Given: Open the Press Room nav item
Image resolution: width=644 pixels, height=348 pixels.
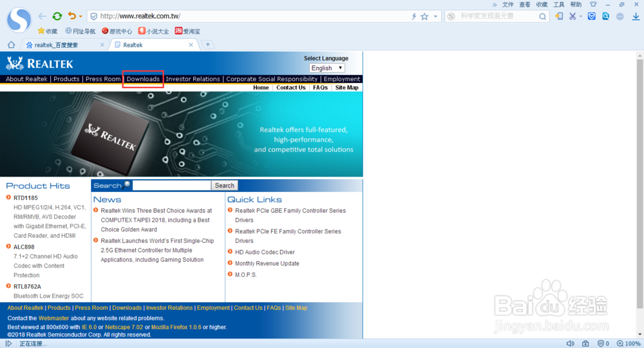Looking at the screenshot, I should coord(103,79).
